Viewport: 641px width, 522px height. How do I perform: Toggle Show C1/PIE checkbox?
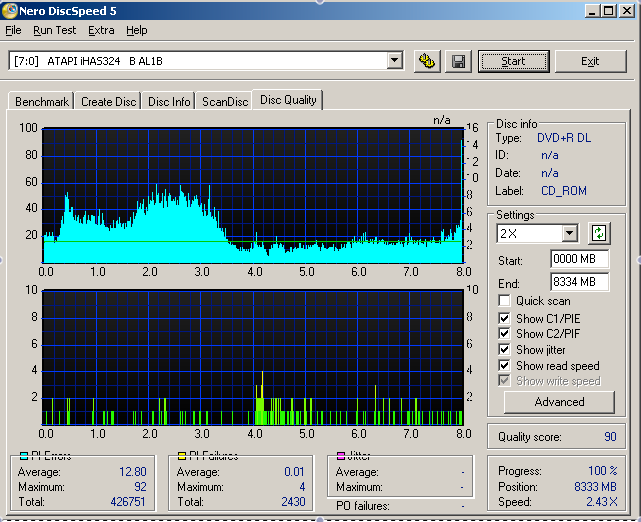coord(505,318)
